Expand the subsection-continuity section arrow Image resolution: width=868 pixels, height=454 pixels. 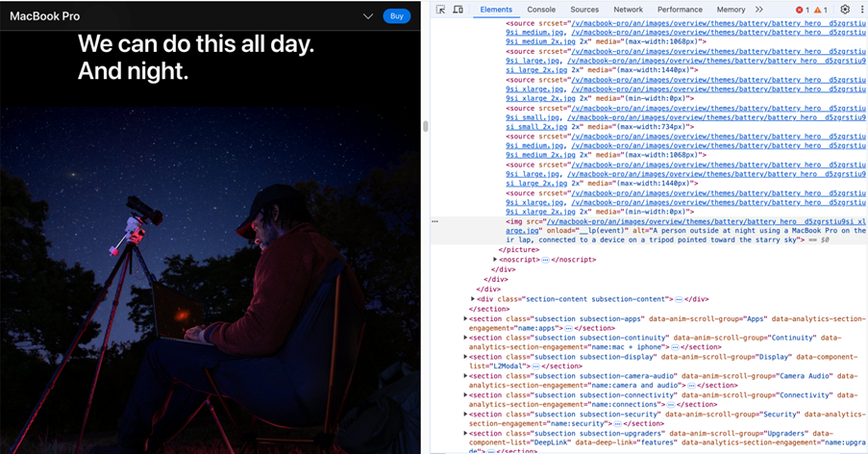coord(465,338)
